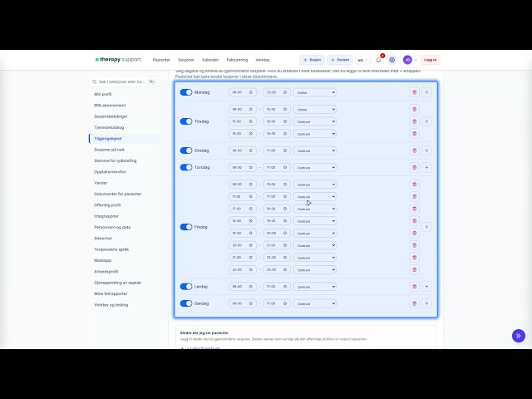Open location dropdown for Fredag 20:00–21:00

coord(315,245)
